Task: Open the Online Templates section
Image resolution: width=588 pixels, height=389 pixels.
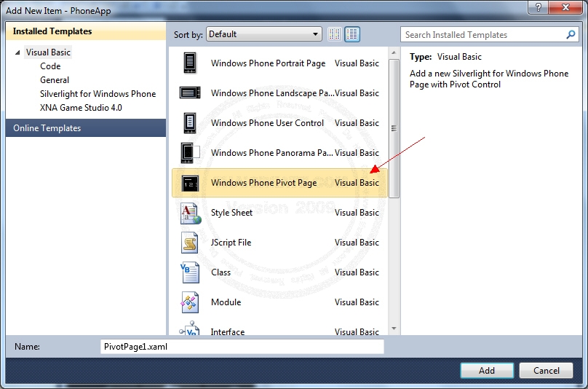Action: [86, 128]
